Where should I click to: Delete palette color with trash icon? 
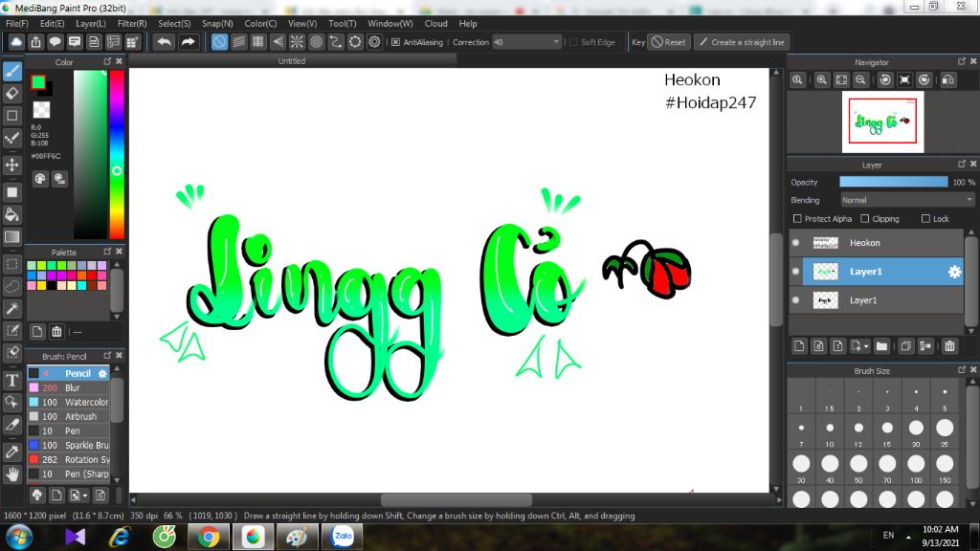point(56,332)
